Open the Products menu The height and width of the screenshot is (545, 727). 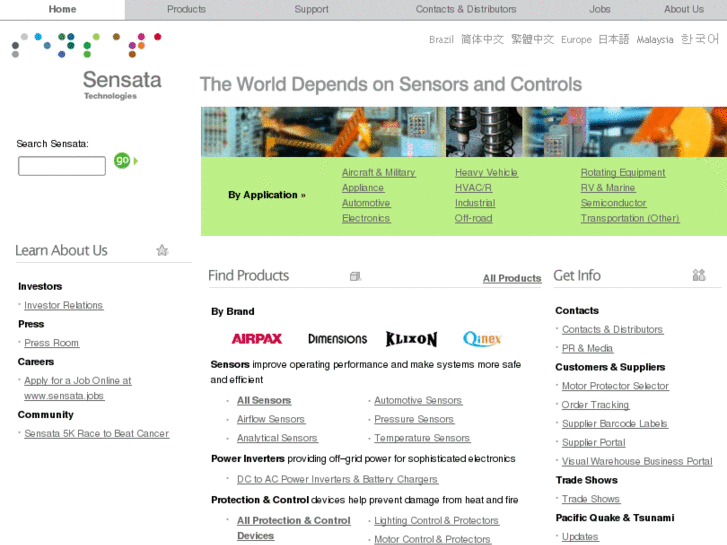pos(186,9)
